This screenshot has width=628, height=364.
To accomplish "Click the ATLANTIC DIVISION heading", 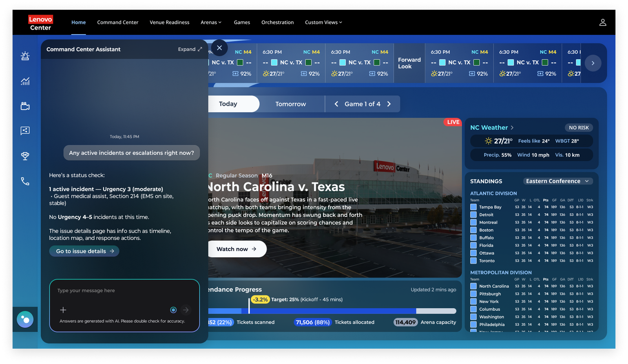I will pos(493,193).
